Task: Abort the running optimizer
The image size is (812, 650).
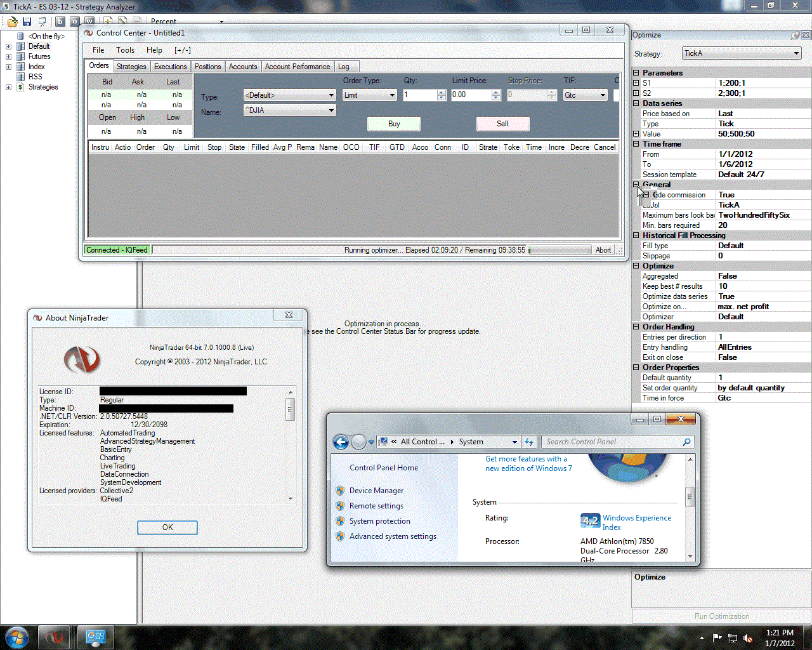Action: pos(603,250)
